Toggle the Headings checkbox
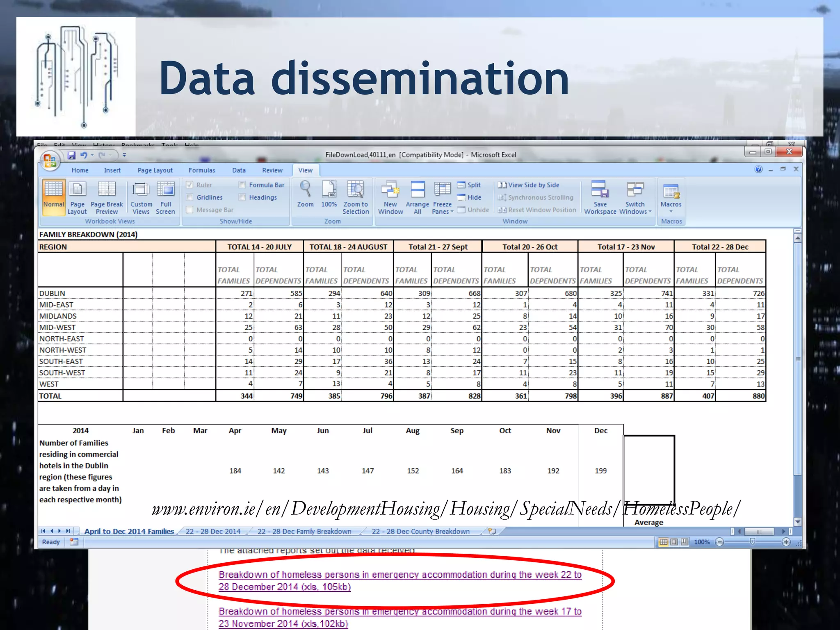 coord(242,197)
